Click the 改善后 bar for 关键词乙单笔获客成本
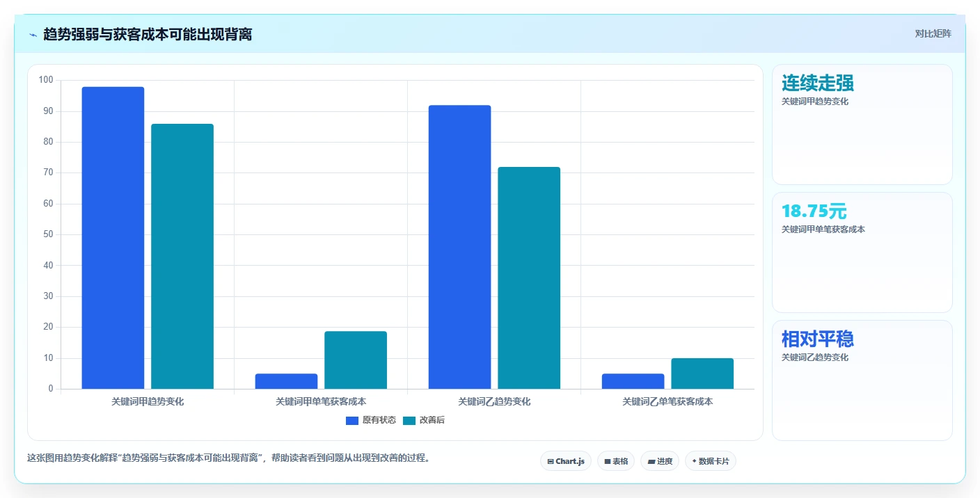This screenshot has height=498, width=980. point(702,373)
